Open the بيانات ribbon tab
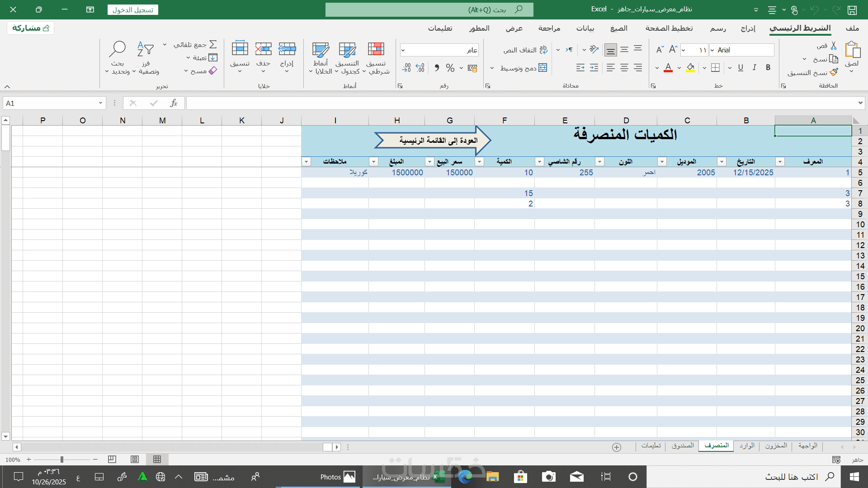868x488 pixels. coord(585,28)
